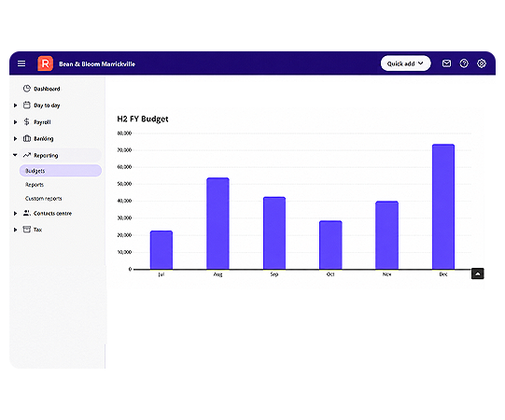Image resolution: width=505 pixels, height=420 pixels.
Task: Click the scroll-to-top arrow button
Action: tap(478, 273)
